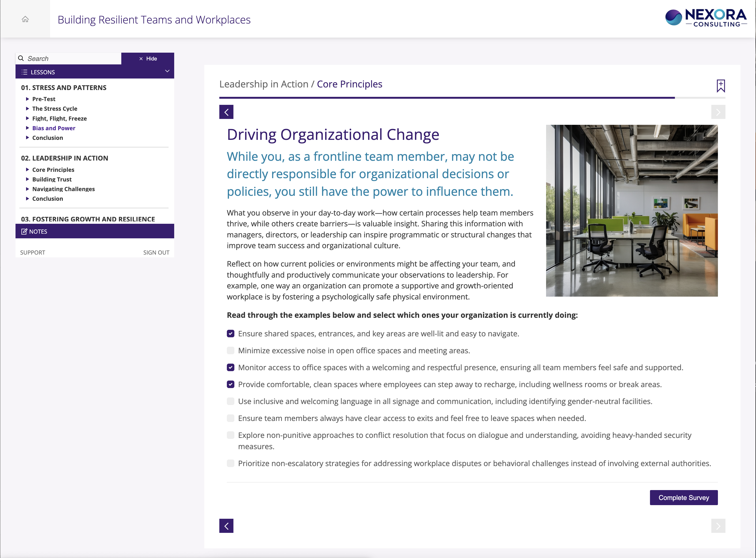The width and height of the screenshot is (756, 558).
Task: Click the home icon in header
Action: click(25, 19)
